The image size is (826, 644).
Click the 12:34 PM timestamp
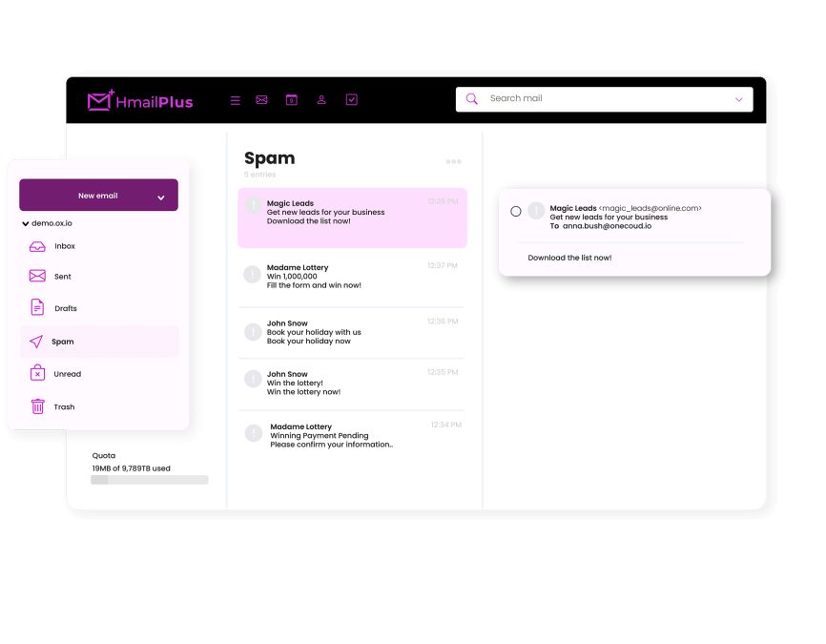(x=446, y=425)
